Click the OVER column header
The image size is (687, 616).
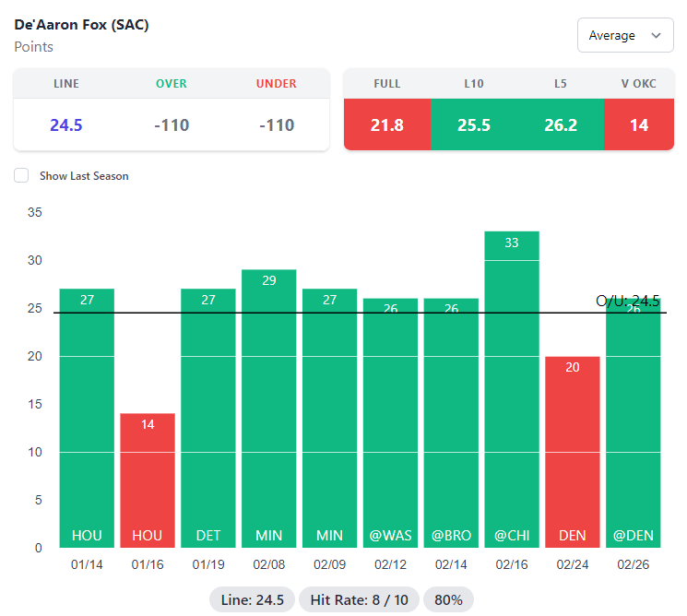coord(172,84)
